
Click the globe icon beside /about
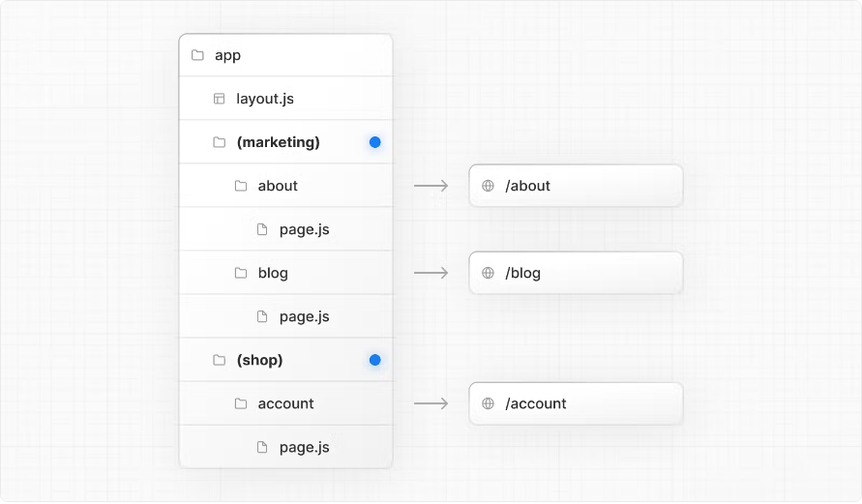coord(489,186)
